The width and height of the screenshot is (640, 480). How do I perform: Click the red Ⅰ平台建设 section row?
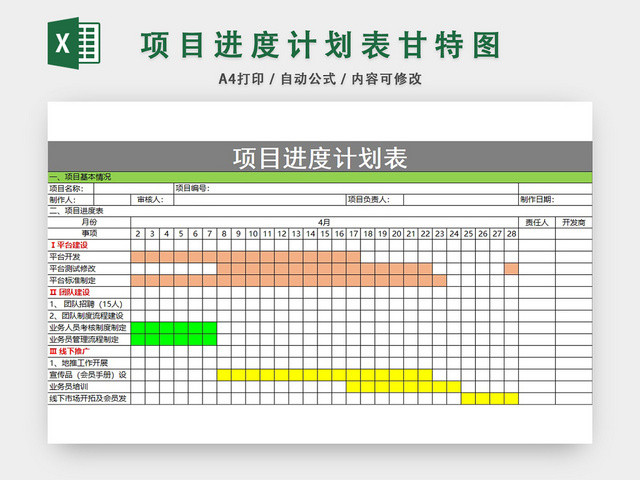pos(89,245)
